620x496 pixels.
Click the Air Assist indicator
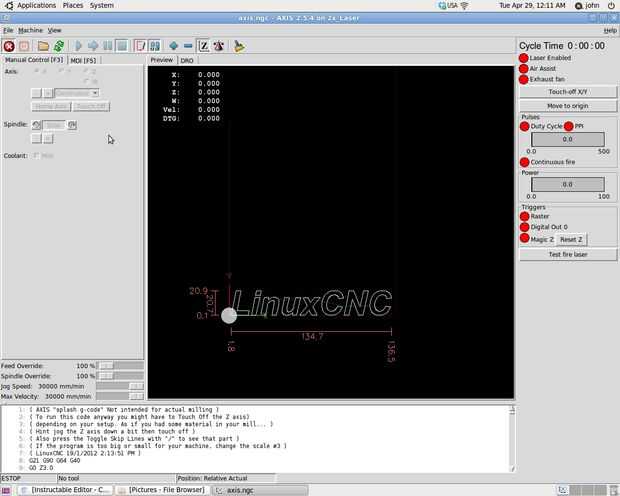524,68
